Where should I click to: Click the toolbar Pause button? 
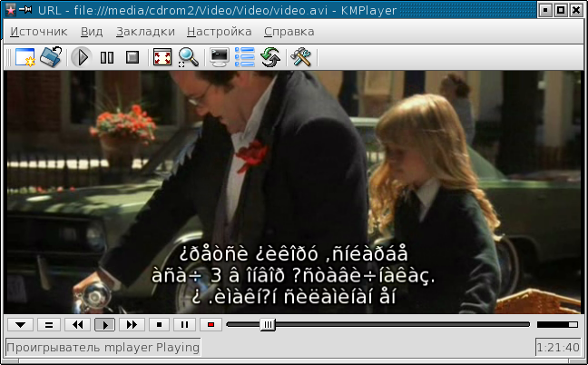click(107, 57)
